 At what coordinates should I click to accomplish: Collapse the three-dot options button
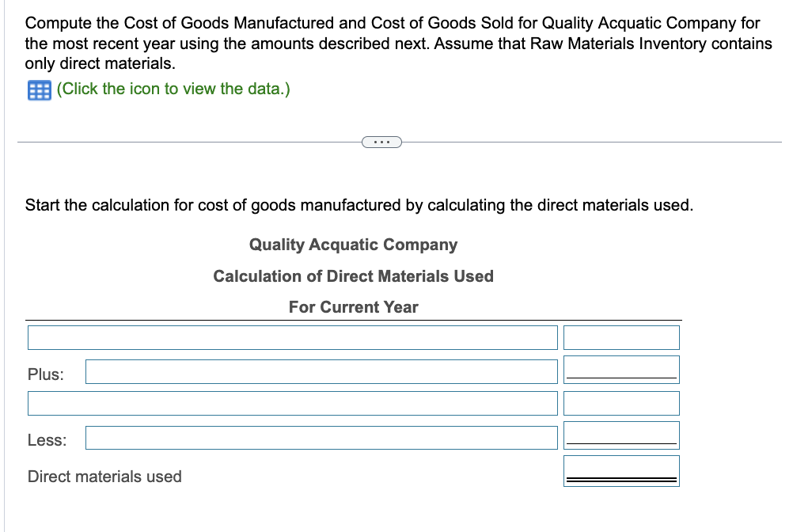pyautogui.click(x=383, y=142)
